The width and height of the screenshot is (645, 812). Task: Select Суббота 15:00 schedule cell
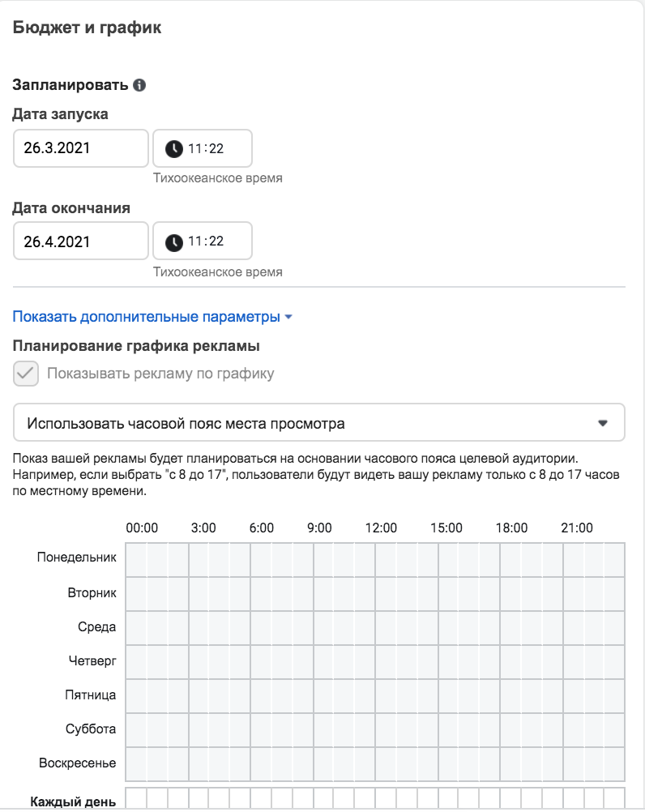448,729
